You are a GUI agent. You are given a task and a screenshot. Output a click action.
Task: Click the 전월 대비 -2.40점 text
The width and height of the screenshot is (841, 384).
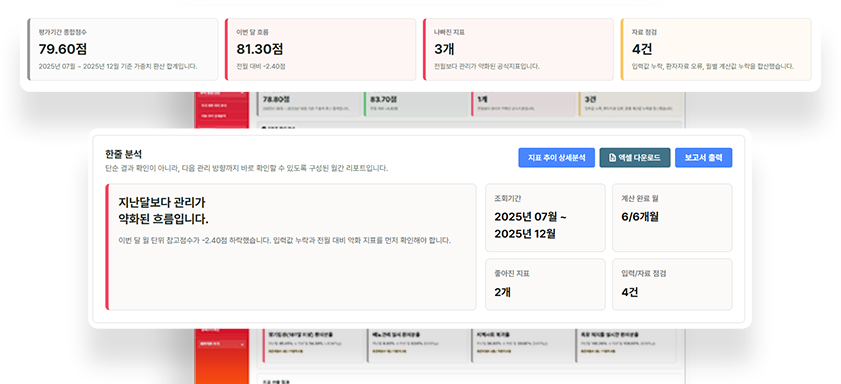tap(261, 67)
